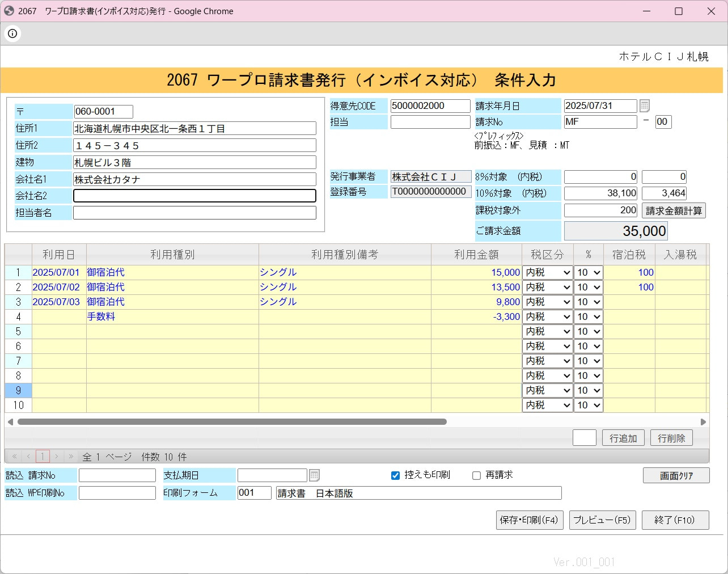Image resolution: width=728 pixels, height=574 pixels.
Task: Click the 住所2 address field
Action: pos(194,146)
